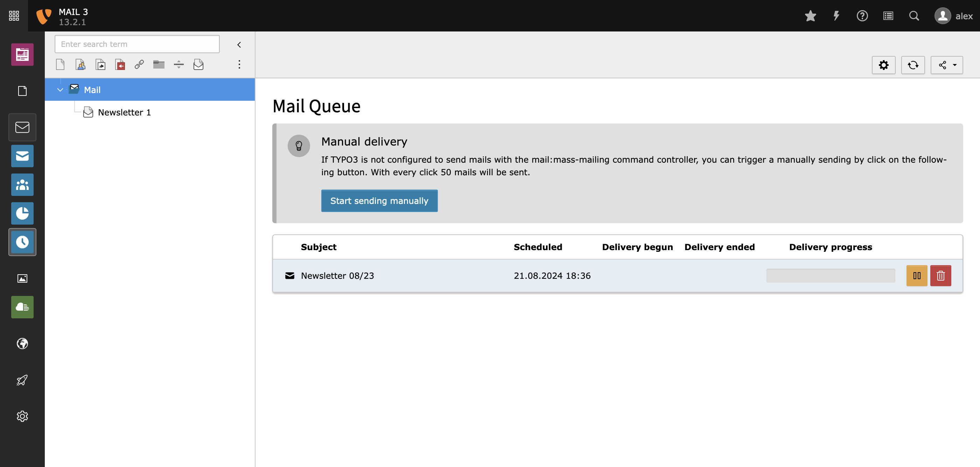Viewport: 980px width, 467px height.
Task: Open the blue Mail wizard module icon
Action: pos(22,156)
